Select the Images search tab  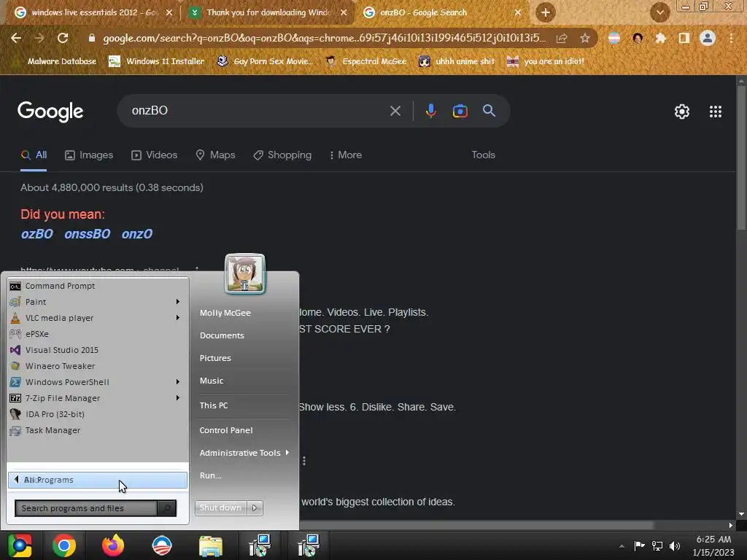89,155
